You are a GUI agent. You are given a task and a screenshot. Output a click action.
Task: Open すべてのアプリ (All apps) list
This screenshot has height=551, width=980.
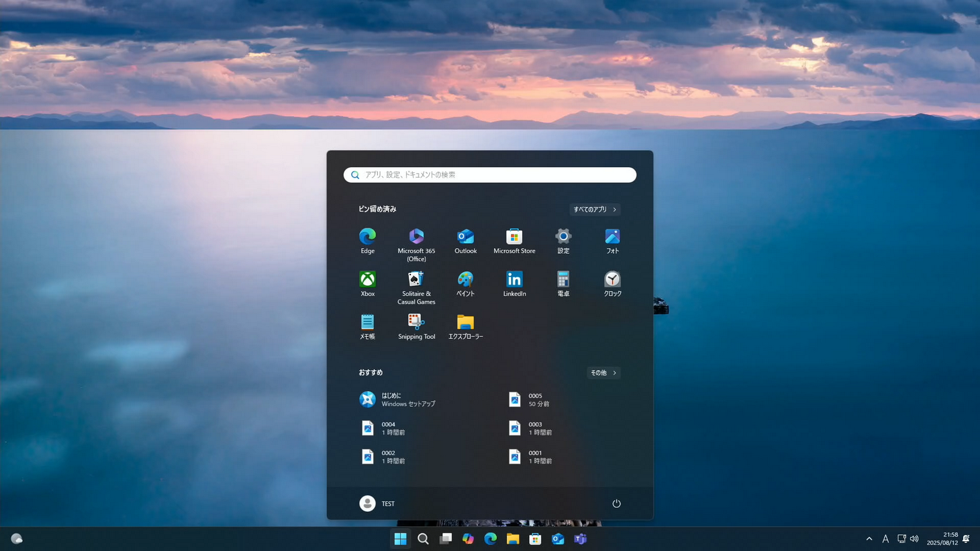[593, 209]
